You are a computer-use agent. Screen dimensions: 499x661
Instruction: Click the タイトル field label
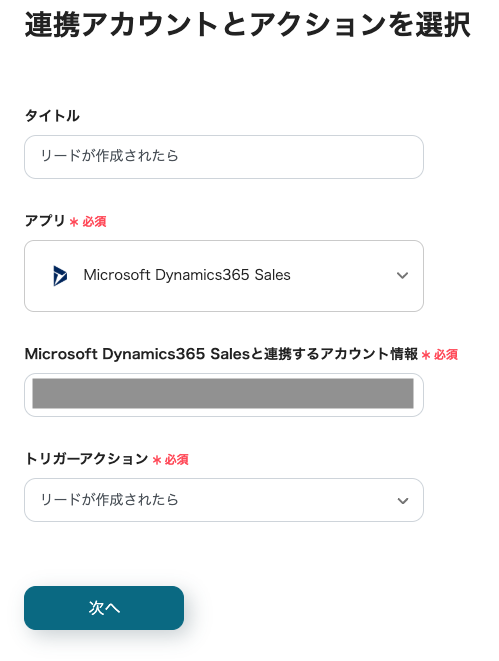click(x=52, y=116)
